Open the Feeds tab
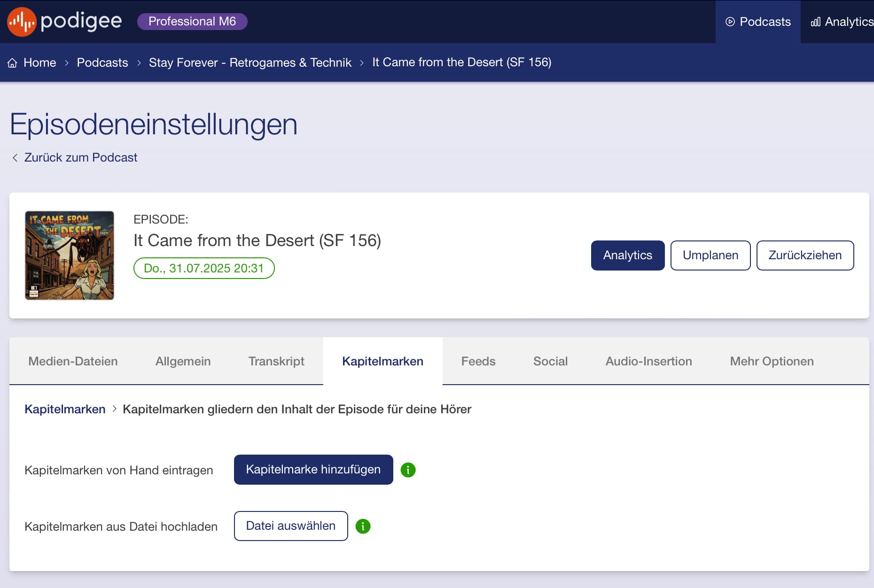 coord(478,361)
